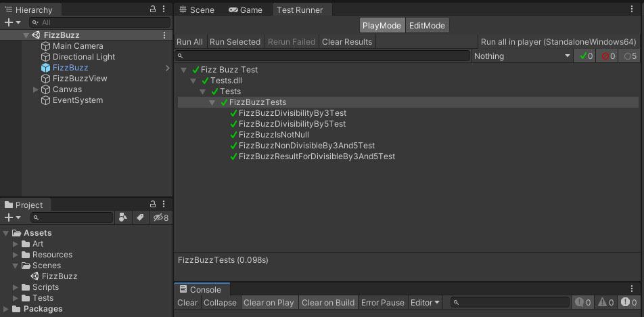Viewport: 644px width, 317px height.
Task: Click the Clear Results button
Action: click(346, 41)
